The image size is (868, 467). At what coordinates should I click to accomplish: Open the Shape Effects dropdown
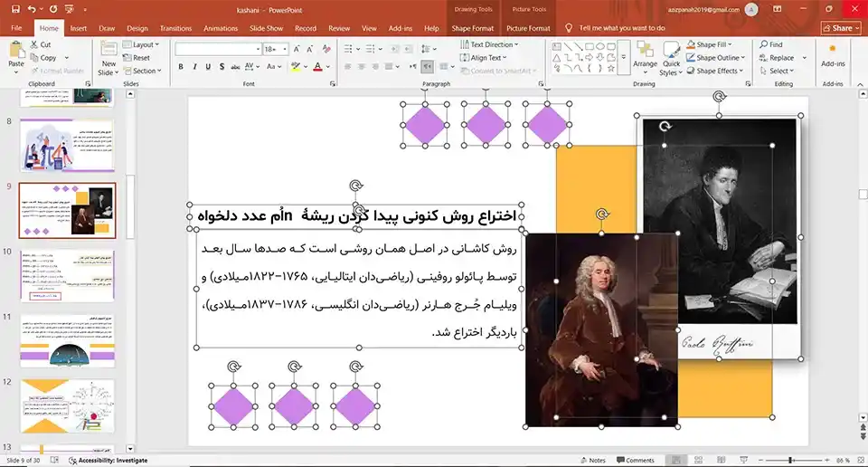[x=714, y=71]
